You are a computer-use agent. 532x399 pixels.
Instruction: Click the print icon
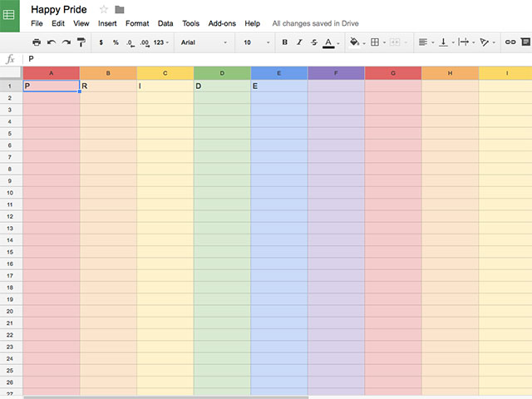click(x=37, y=42)
